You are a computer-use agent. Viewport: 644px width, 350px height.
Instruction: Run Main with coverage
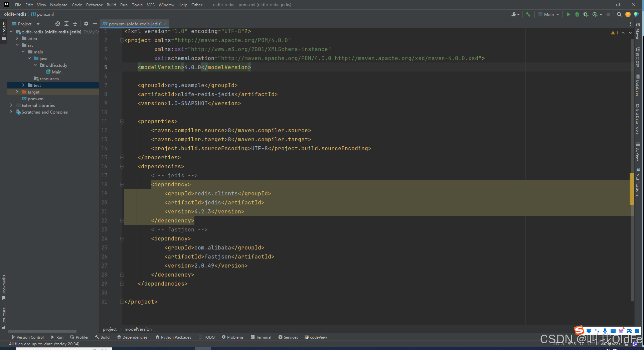tap(586, 14)
